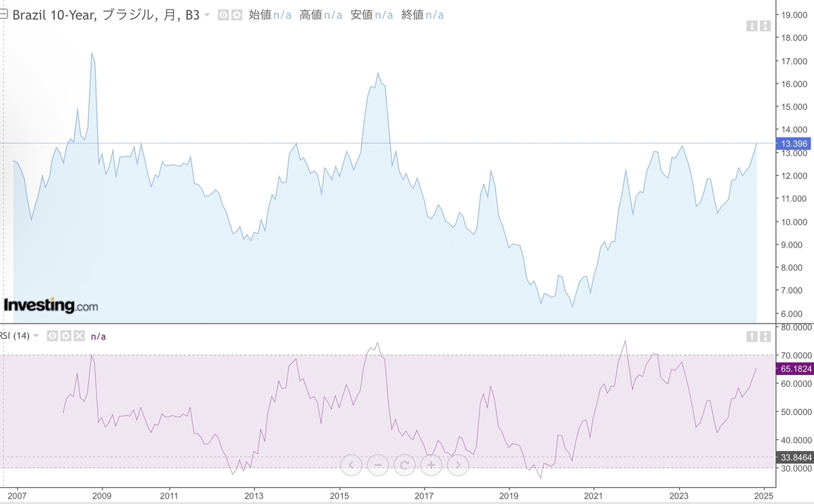Screen dimensions: 814x504
Task: Zoom in chart with round plus button
Action: (x=431, y=465)
